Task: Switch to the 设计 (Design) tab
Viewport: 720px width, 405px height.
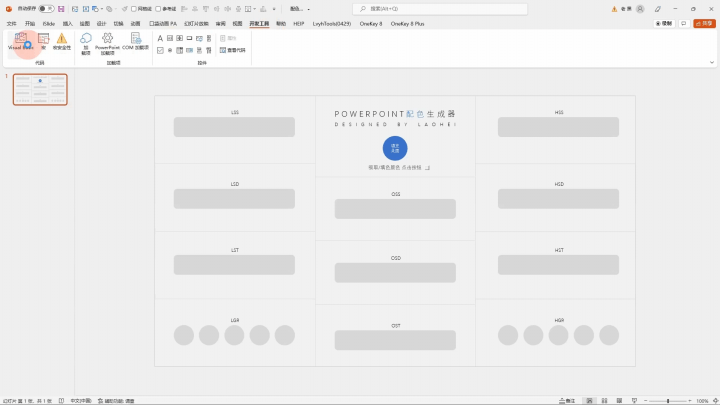Action: [101, 23]
